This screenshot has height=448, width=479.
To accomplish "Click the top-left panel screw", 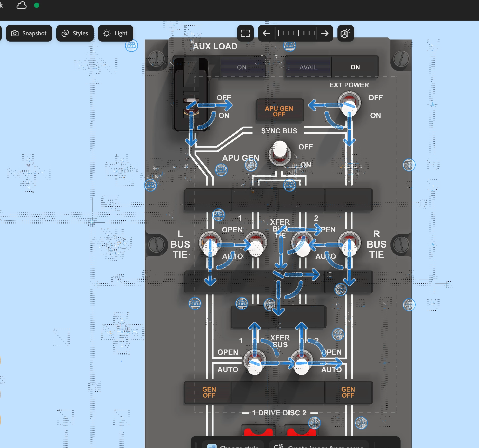I will coord(156,59).
